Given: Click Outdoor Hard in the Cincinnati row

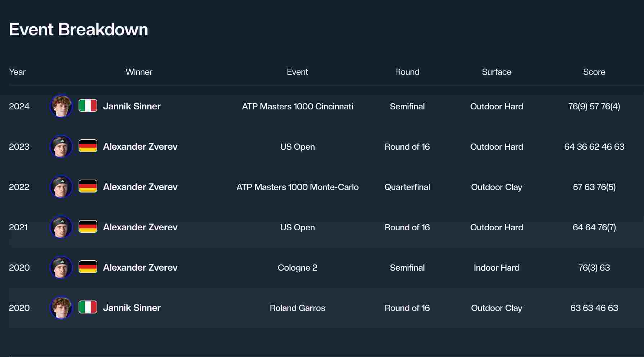Looking at the screenshot, I should pyautogui.click(x=497, y=107).
